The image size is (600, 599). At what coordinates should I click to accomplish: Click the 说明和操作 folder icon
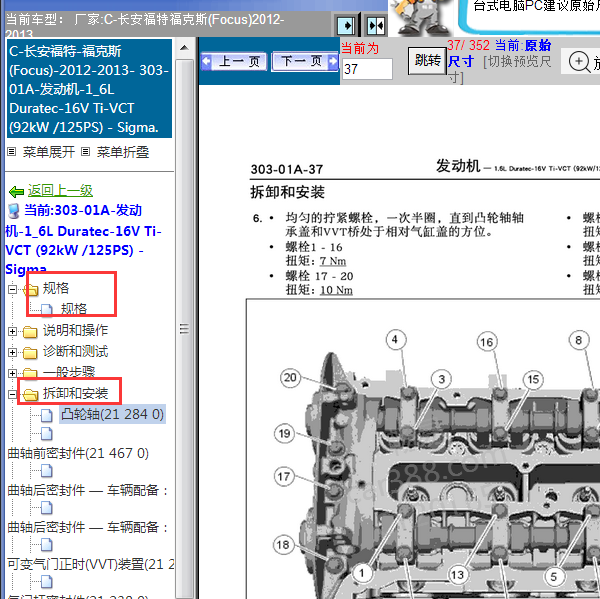tap(30, 331)
